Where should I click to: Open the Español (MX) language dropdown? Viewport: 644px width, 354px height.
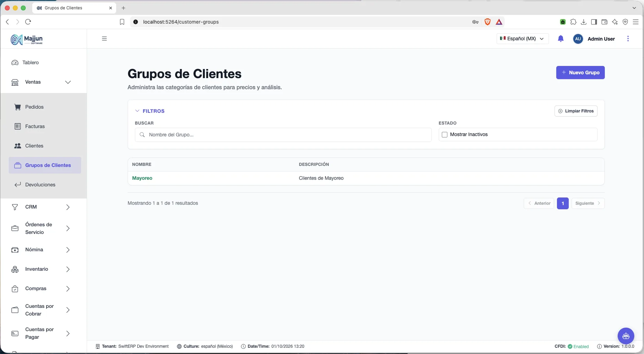[523, 39]
